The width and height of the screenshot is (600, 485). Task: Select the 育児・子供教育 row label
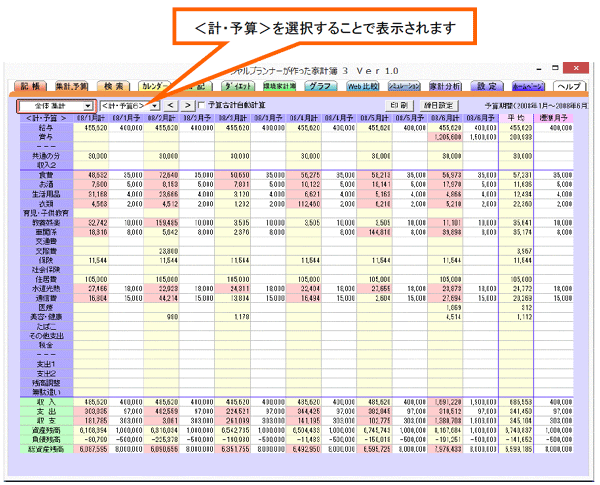tap(46, 213)
